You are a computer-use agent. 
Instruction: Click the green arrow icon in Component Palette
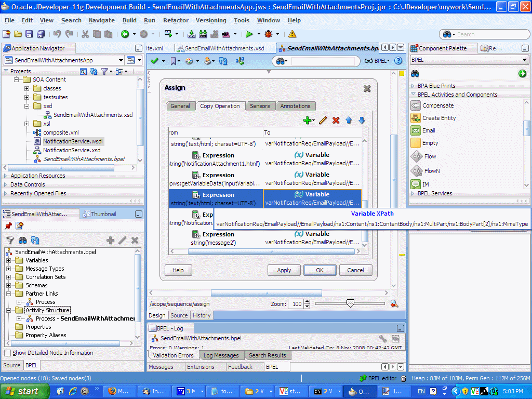click(x=522, y=73)
